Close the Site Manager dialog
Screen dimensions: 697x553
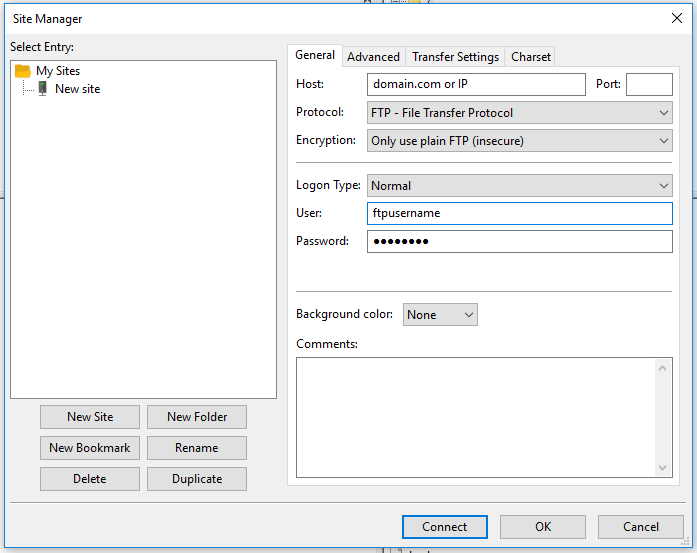click(677, 18)
